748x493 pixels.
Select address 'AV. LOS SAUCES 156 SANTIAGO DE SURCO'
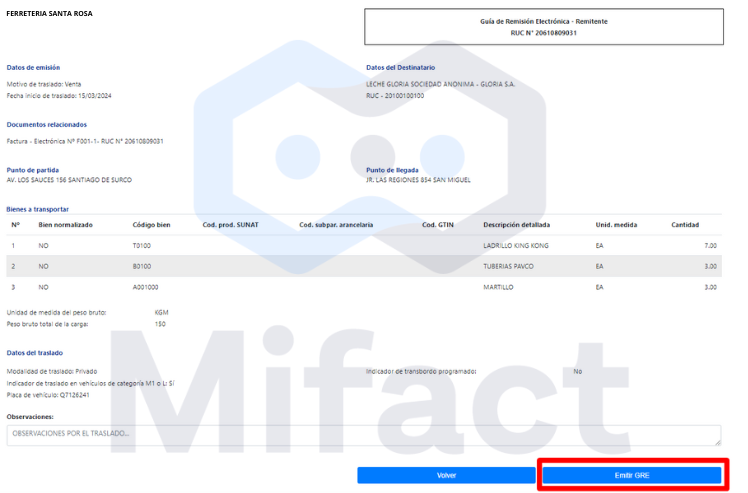pos(69,180)
